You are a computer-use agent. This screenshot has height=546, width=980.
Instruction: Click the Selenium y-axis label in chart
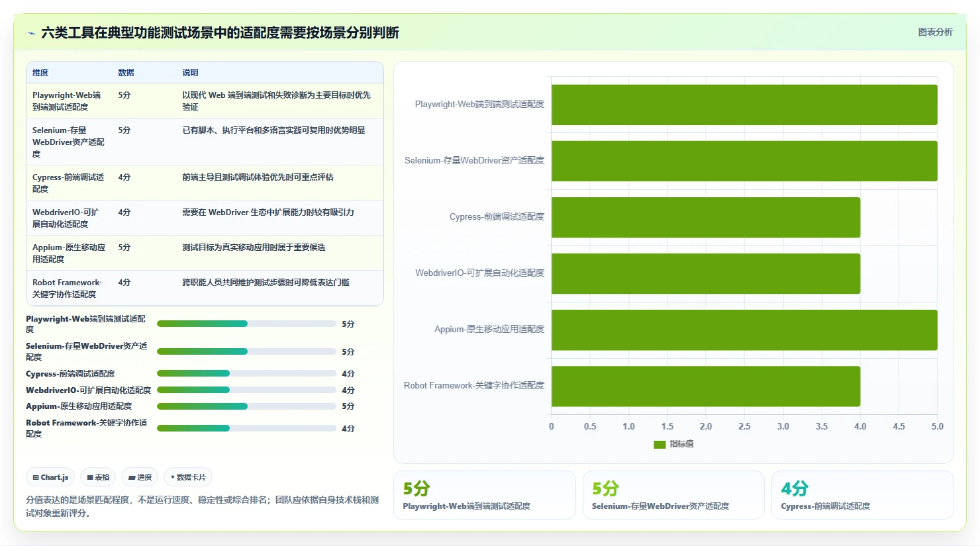(x=474, y=161)
